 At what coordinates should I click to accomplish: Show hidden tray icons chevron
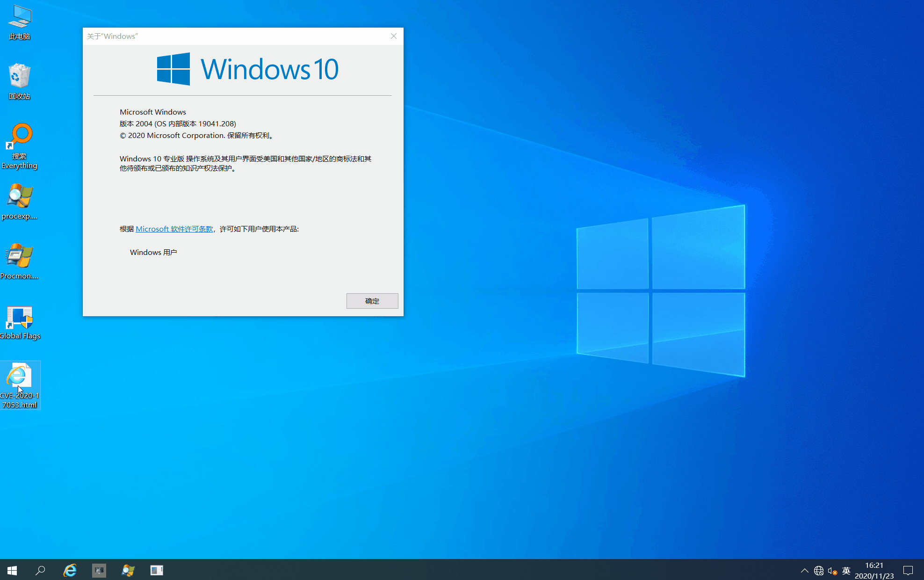[804, 571]
